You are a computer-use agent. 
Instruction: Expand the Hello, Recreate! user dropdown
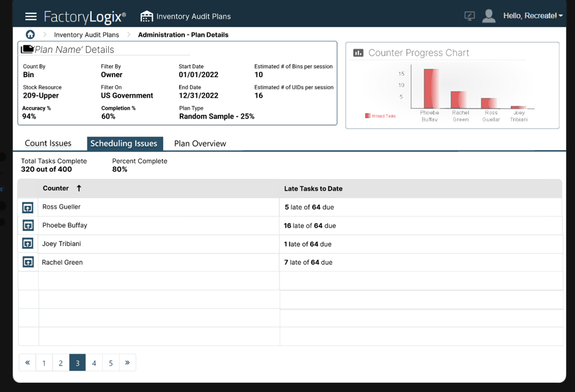click(532, 16)
